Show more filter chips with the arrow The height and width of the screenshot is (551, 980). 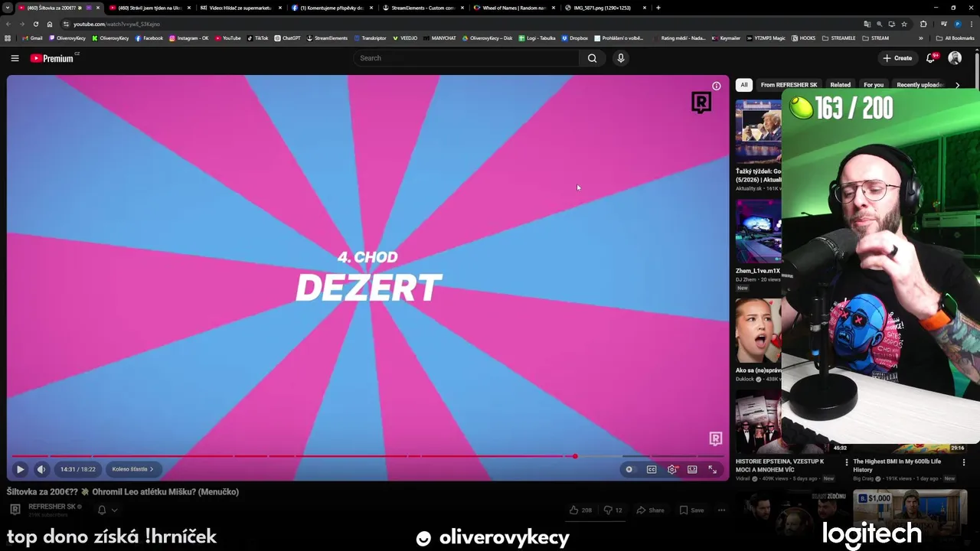(957, 85)
